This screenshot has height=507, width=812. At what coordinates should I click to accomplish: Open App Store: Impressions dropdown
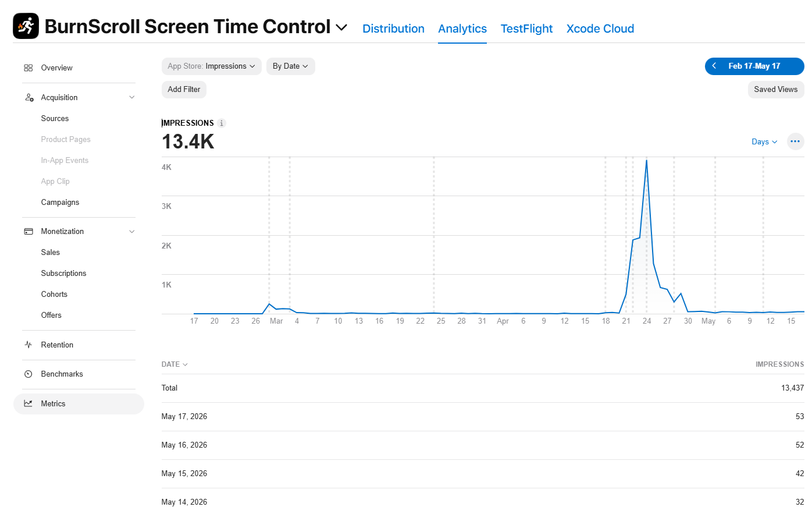(x=212, y=66)
